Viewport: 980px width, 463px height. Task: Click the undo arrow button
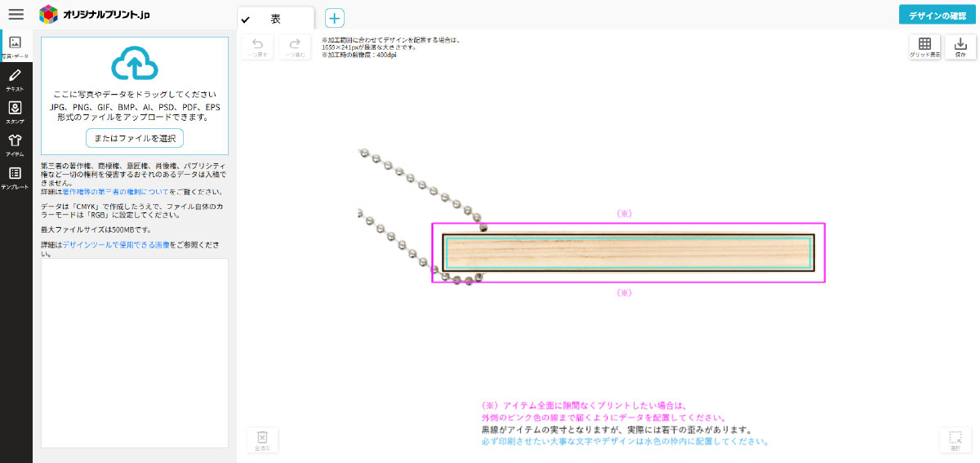coord(258,47)
